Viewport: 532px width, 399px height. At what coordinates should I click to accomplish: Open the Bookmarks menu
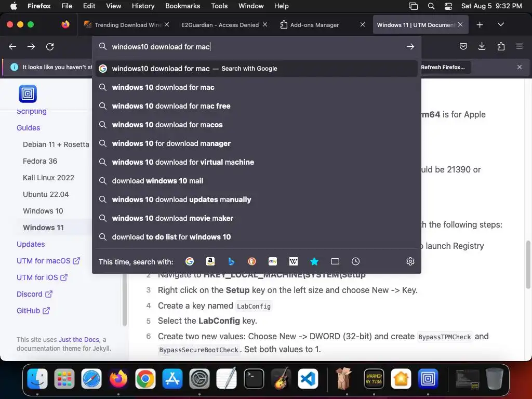[182, 6]
